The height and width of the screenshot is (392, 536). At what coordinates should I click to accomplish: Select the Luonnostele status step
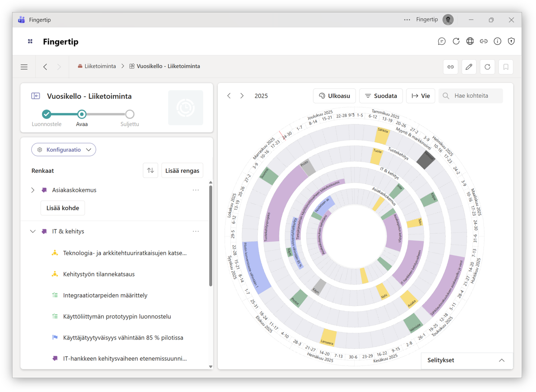[46, 114]
